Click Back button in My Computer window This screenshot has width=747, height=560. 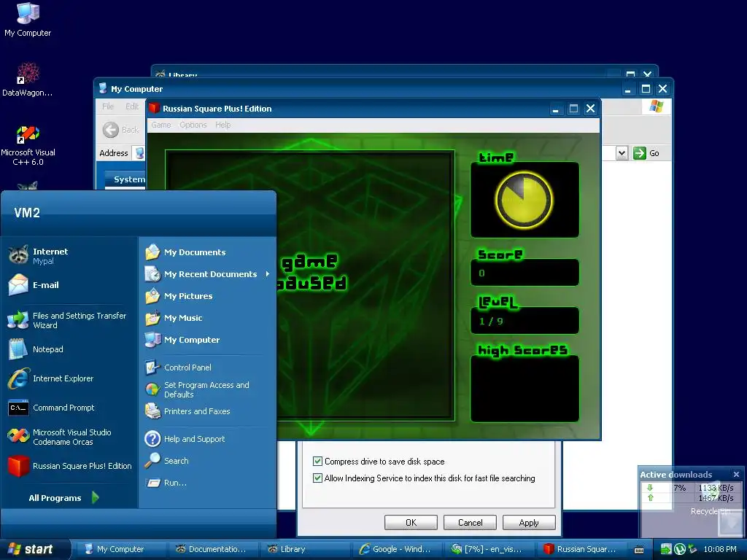point(120,130)
